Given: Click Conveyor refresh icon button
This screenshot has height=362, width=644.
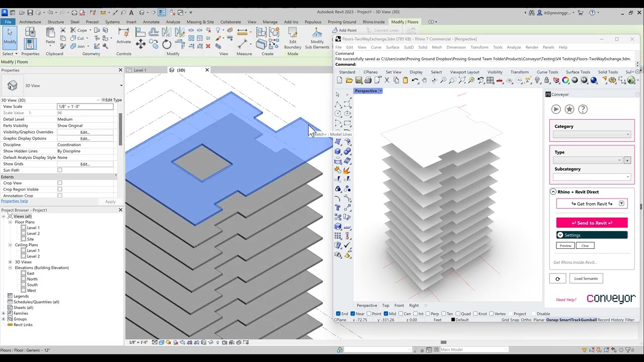Looking at the screenshot, I should coord(557,279).
